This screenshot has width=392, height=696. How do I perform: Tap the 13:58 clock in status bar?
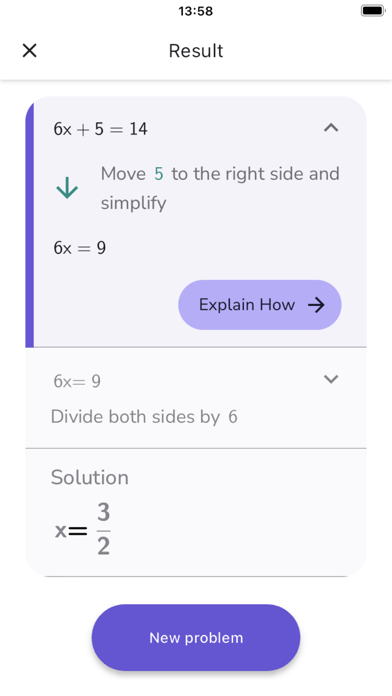tap(196, 11)
